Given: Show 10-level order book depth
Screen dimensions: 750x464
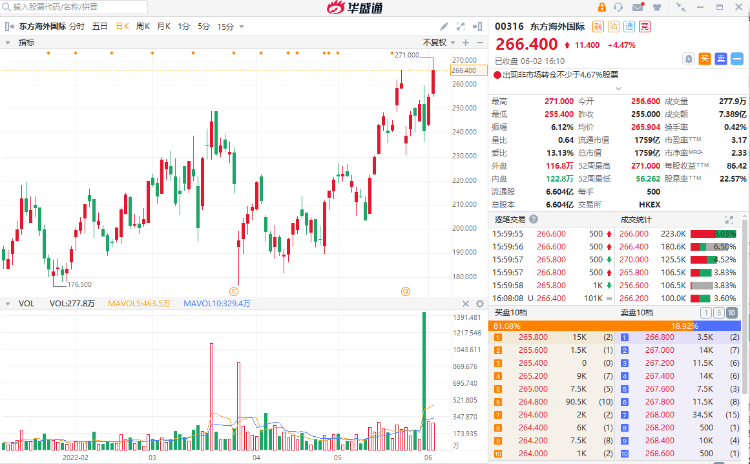Looking at the screenshot, I should tap(731, 313).
